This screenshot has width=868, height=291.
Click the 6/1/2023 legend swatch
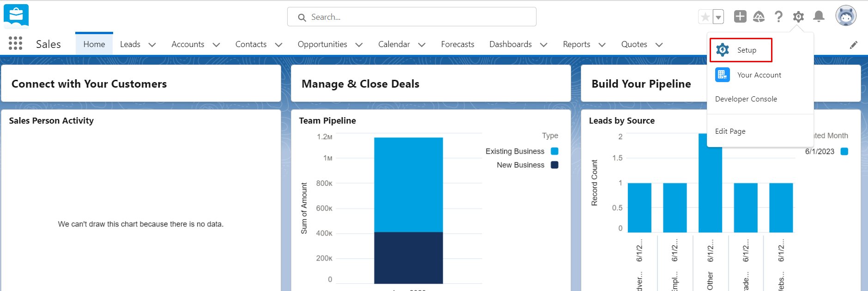(x=844, y=151)
